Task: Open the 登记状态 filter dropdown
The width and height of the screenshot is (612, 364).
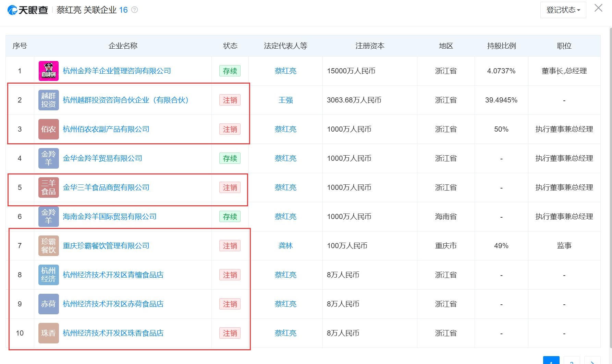Action: (x=563, y=10)
